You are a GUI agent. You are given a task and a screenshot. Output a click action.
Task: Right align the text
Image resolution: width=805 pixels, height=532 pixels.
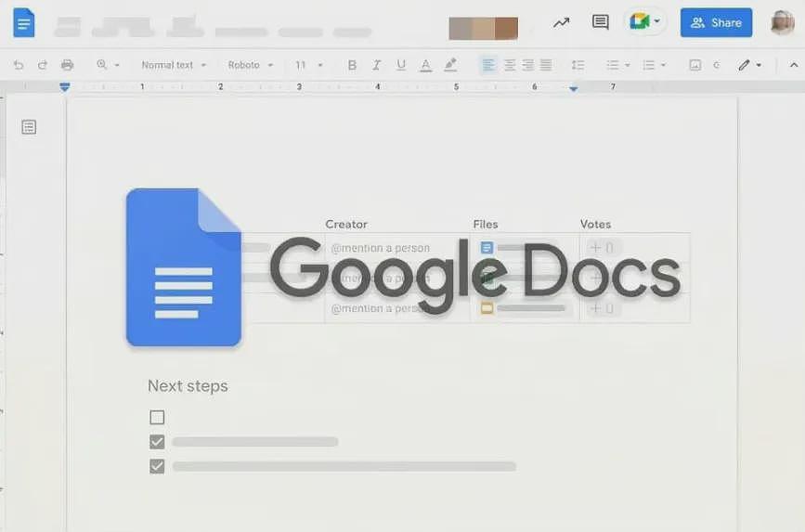527,65
